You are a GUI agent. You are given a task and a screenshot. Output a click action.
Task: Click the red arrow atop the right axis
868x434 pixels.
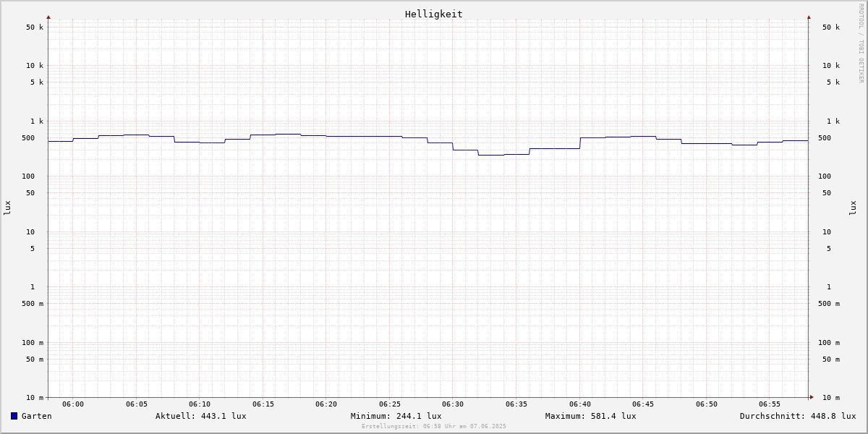809,17
